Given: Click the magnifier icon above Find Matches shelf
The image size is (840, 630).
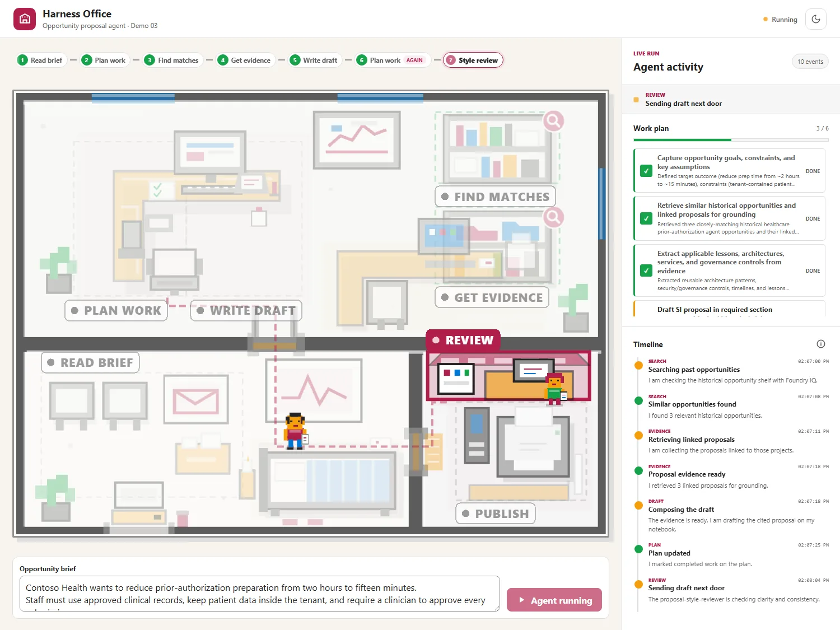Looking at the screenshot, I should 553,120.
